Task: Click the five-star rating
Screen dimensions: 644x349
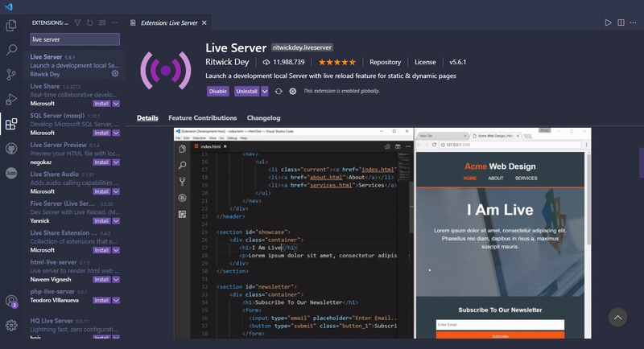Action: (337, 63)
